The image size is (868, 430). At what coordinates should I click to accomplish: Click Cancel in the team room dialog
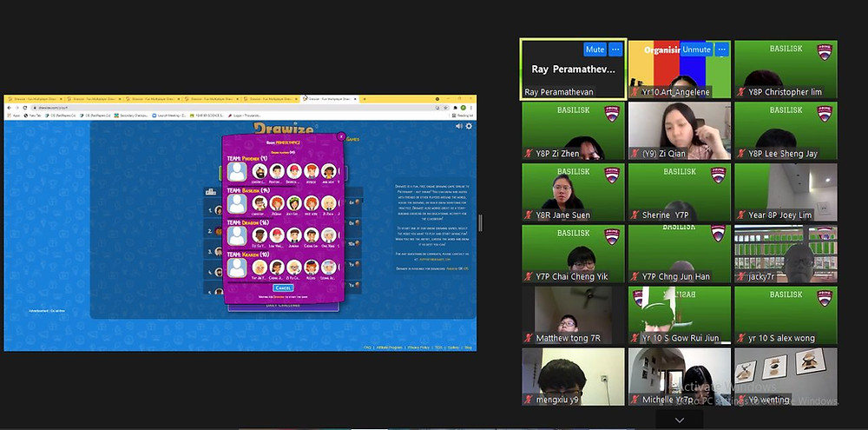point(283,288)
